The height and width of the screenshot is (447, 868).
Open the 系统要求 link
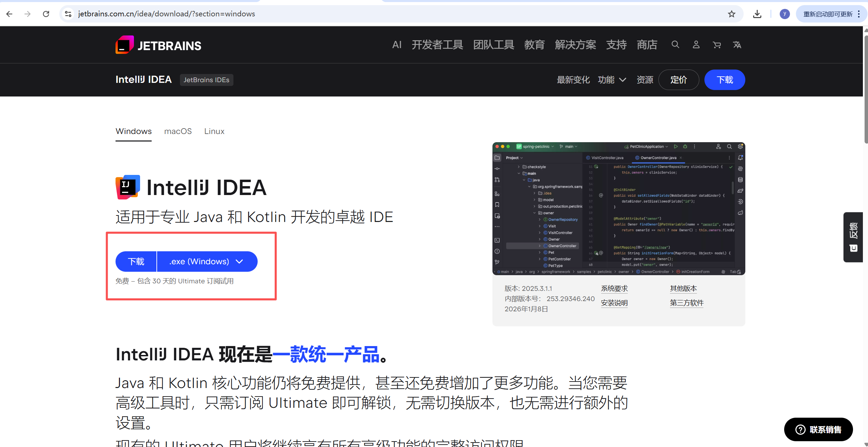click(x=614, y=288)
